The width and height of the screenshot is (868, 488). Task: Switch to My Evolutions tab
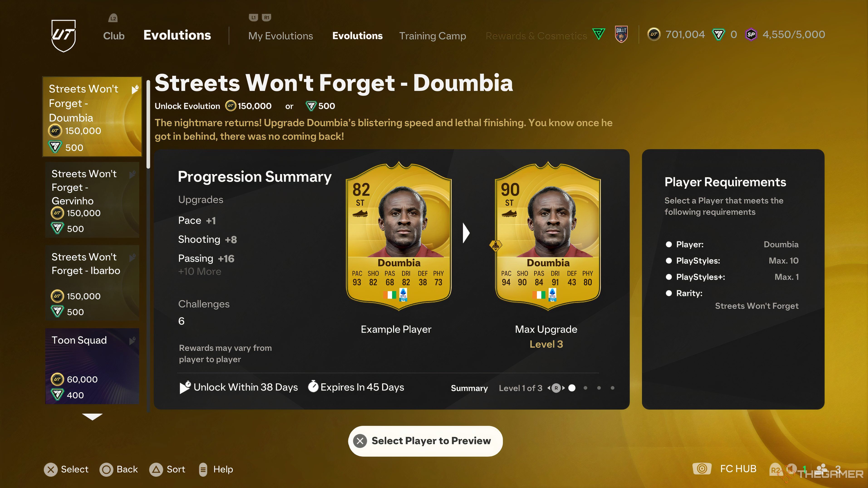[280, 36]
